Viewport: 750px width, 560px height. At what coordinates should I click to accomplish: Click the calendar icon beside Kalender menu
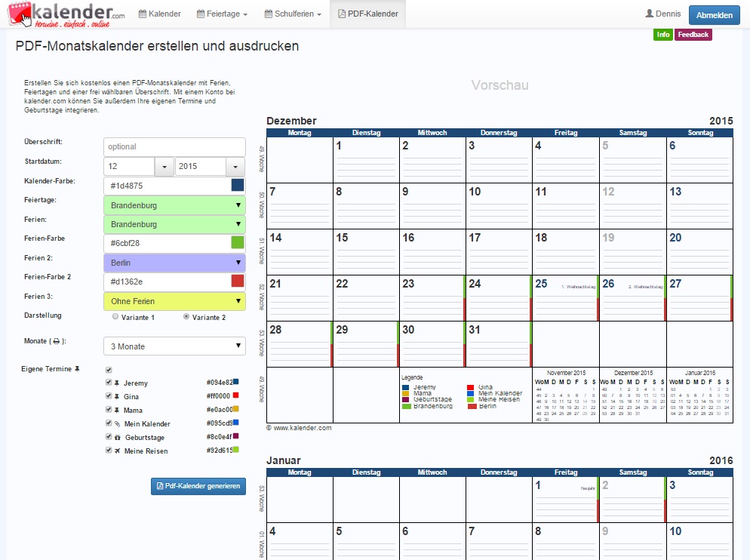tap(143, 14)
